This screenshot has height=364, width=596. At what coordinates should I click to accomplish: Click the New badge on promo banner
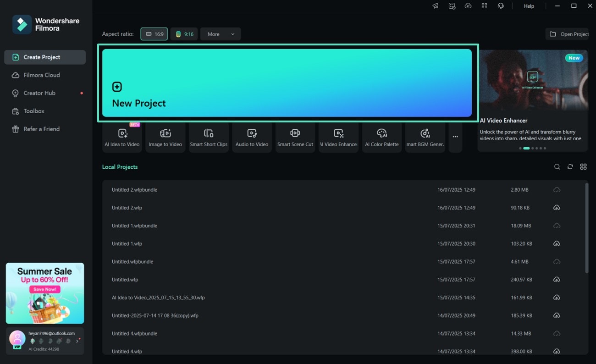pyautogui.click(x=574, y=58)
